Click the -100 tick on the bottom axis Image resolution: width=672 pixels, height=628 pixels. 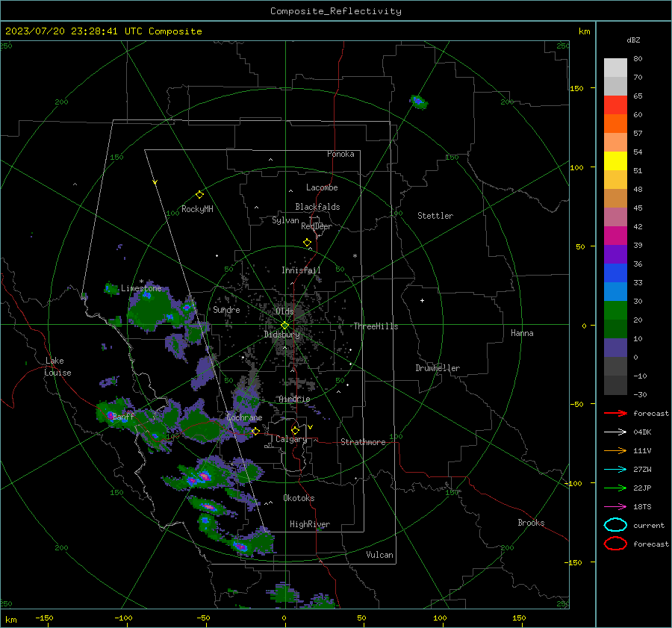pyautogui.click(x=123, y=618)
